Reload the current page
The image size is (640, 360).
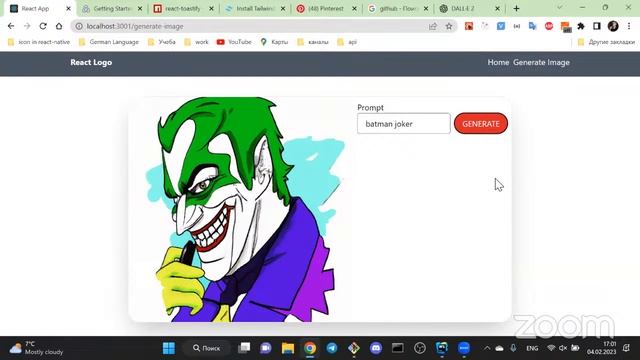[43, 26]
